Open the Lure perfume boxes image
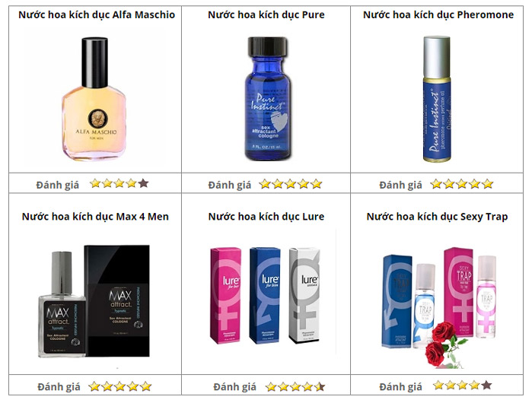 click(266, 295)
